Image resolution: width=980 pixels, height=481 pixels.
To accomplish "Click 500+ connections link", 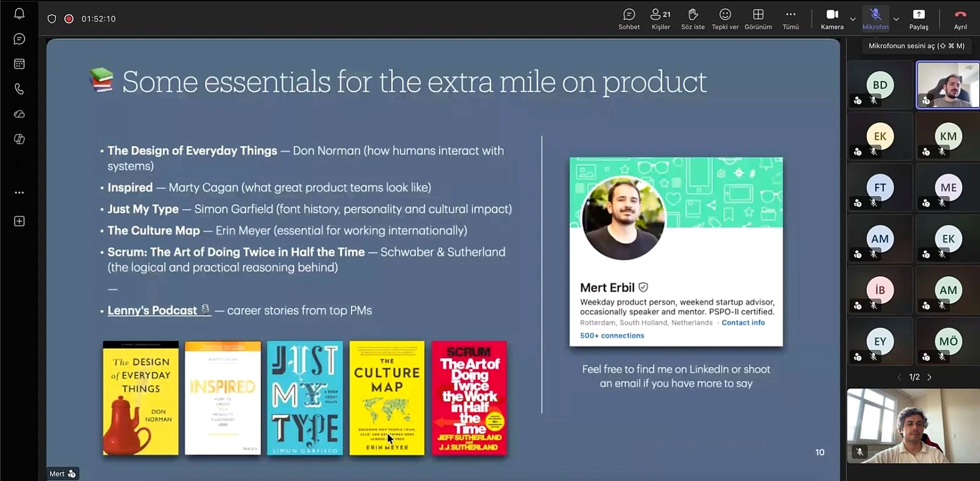I will 612,336.
